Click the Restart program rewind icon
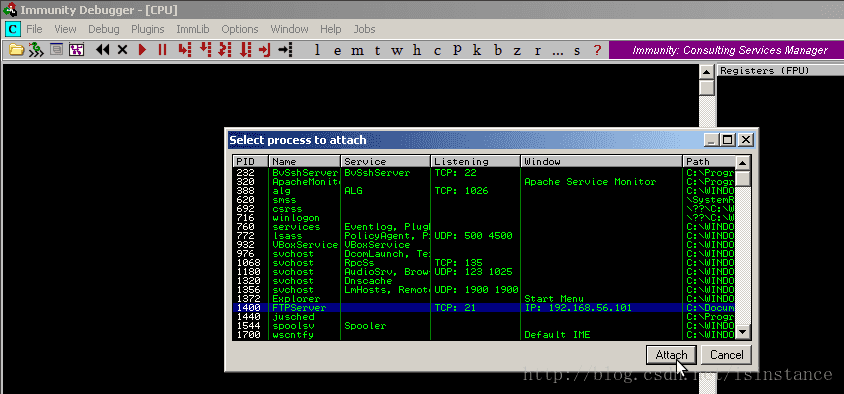The height and width of the screenshot is (394, 844). [102, 50]
